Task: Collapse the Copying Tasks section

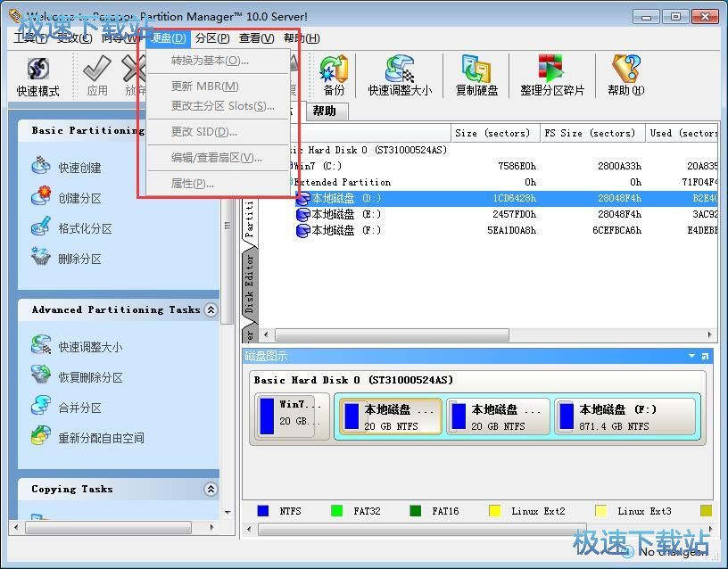Action: click(211, 489)
